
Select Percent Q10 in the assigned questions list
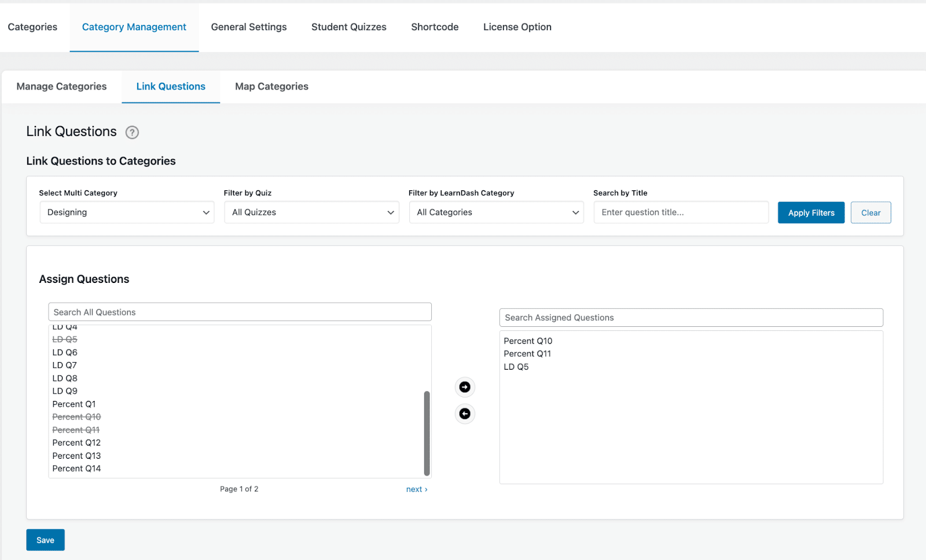click(528, 341)
